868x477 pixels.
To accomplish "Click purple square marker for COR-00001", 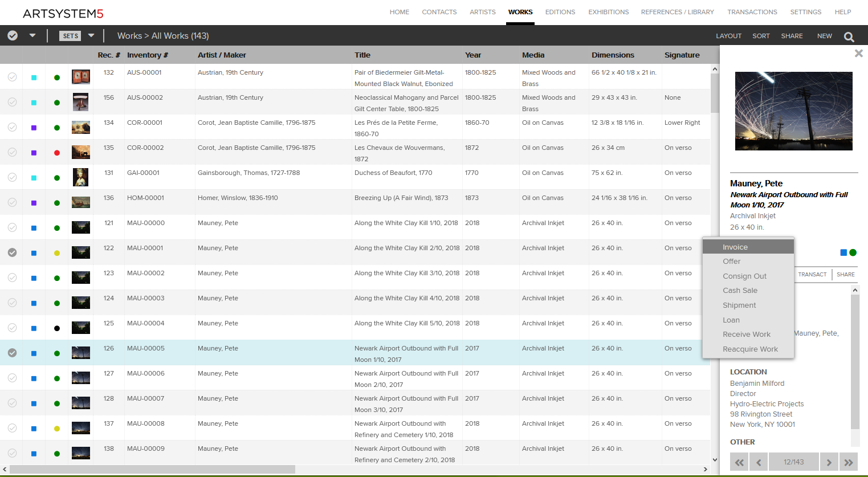I will point(34,128).
